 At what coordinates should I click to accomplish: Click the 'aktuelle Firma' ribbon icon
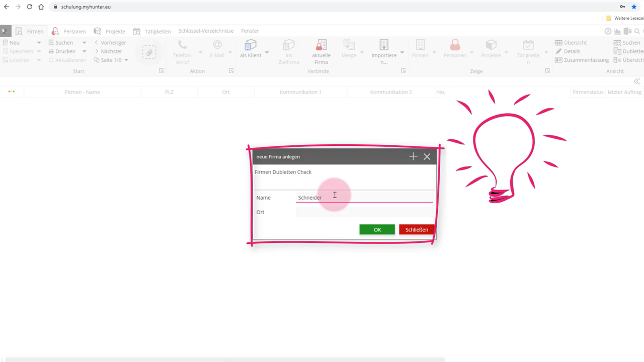click(321, 45)
